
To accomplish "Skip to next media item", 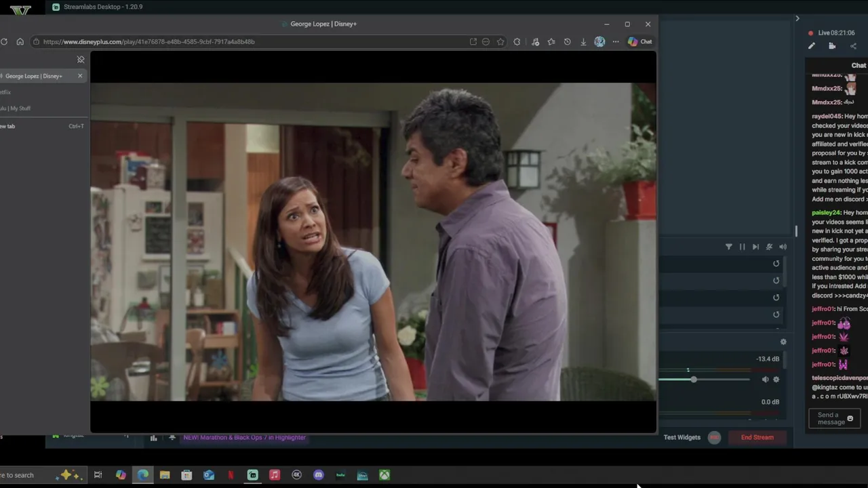I will [x=755, y=247].
